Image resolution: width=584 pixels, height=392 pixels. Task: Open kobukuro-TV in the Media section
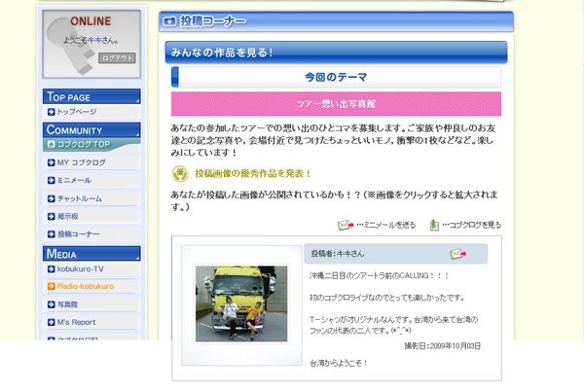[81, 268]
